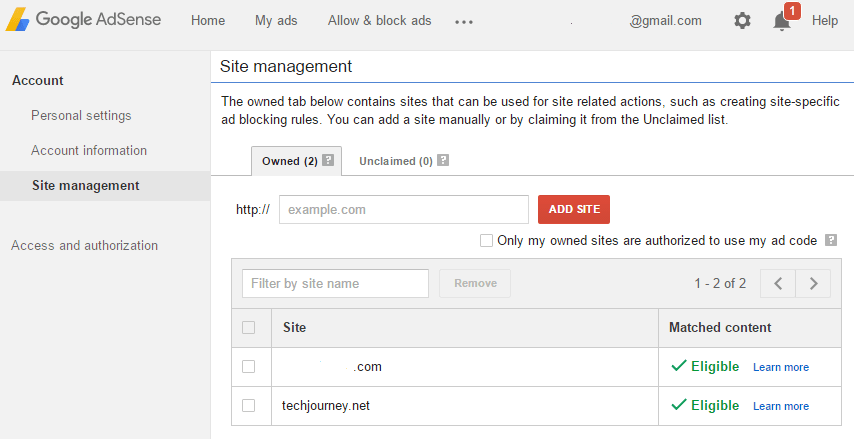Go to previous page of sites
Image resolution: width=854 pixels, height=439 pixels.
coord(778,283)
